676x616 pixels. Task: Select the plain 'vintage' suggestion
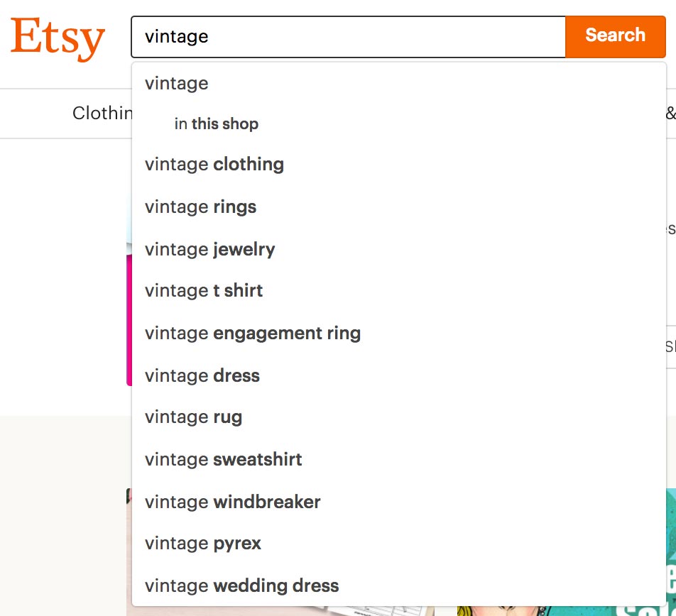coord(399,83)
